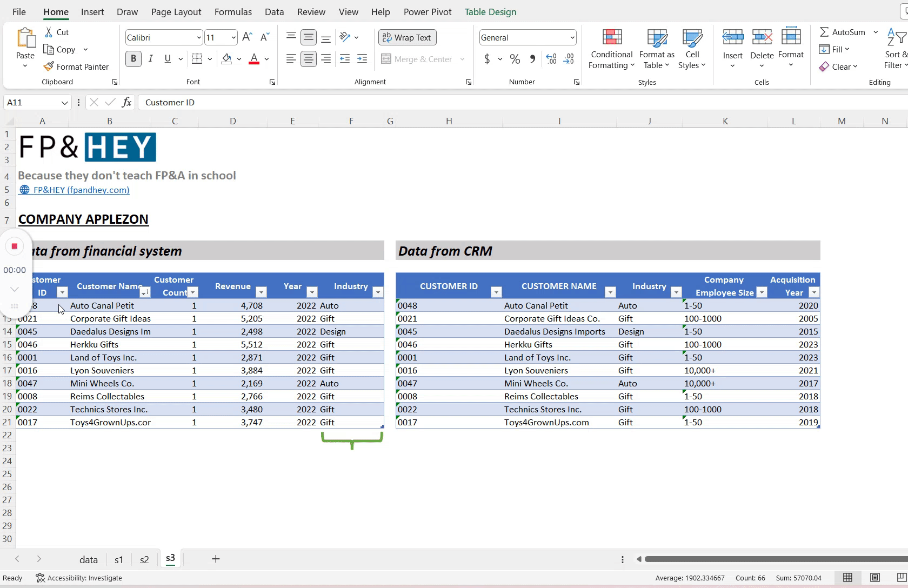Open the Acquisition Year filter dropdown
Viewport: 908px width, 588px height.
813,292
